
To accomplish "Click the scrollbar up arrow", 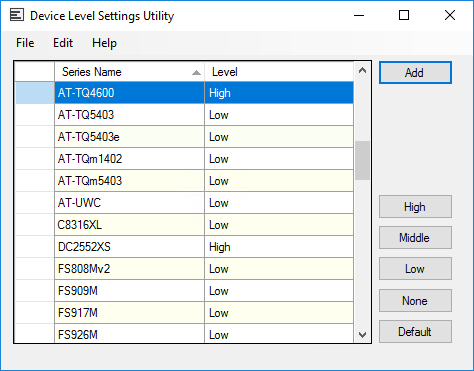I will coord(362,71).
